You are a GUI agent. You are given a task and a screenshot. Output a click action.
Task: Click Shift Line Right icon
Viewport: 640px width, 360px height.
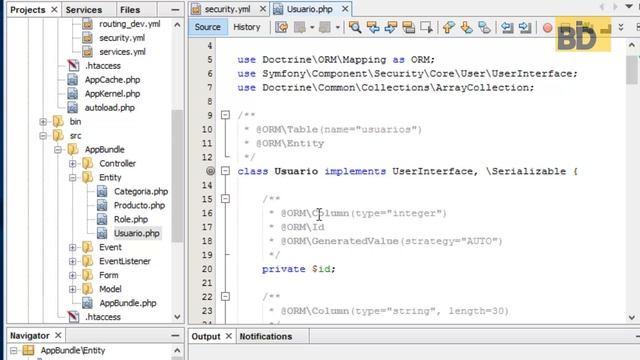click(525, 27)
